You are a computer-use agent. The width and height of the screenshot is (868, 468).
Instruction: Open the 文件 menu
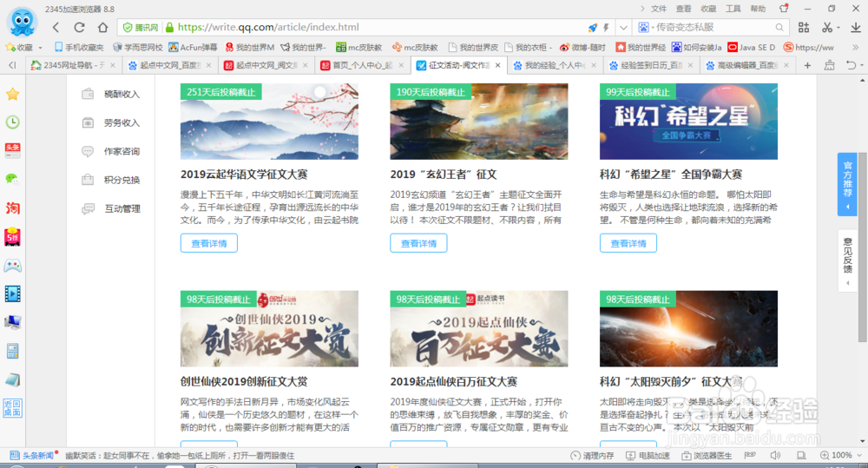click(x=659, y=9)
